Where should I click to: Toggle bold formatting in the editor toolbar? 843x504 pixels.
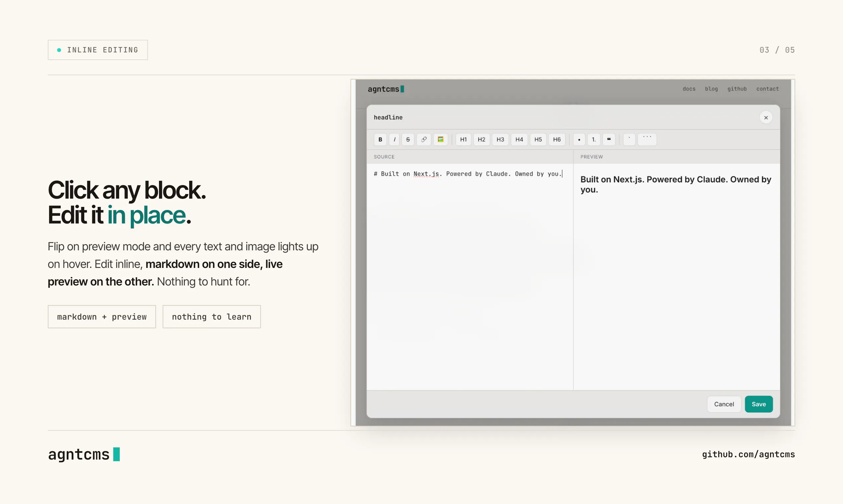point(380,140)
